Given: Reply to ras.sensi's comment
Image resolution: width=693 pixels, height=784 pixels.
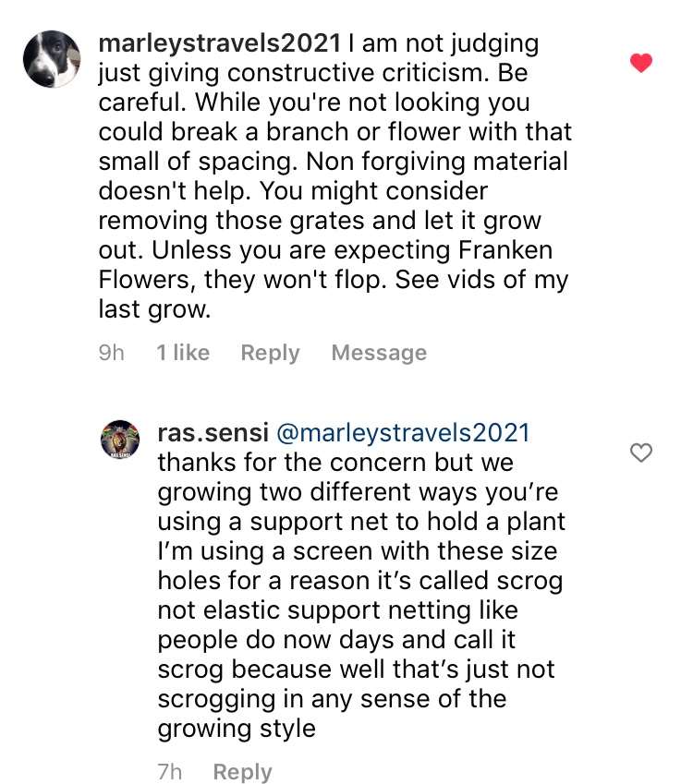Looking at the screenshot, I should tap(242, 772).
